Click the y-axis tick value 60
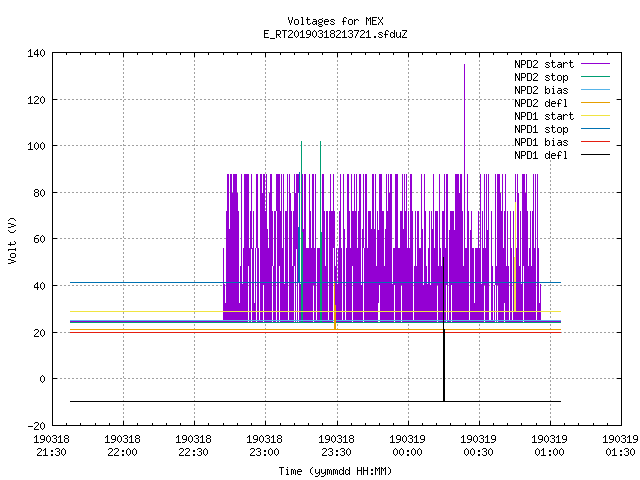 (x=39, y=239)
